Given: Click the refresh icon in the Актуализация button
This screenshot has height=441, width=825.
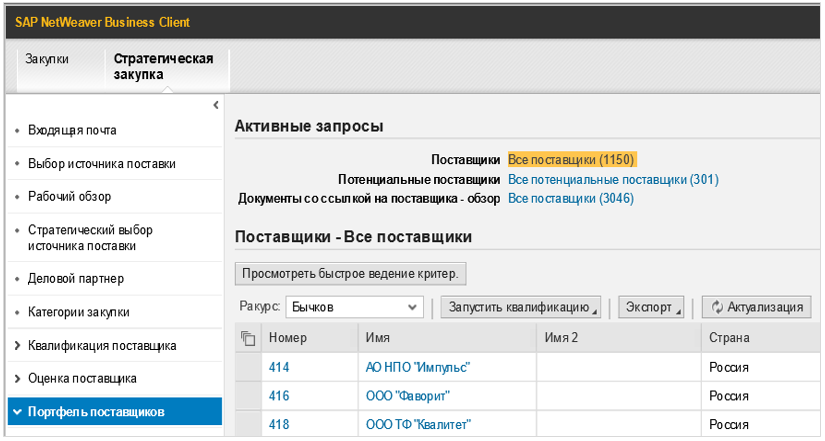Looking at the screenshot, I should pyautogui.click(x=717, y=307).
